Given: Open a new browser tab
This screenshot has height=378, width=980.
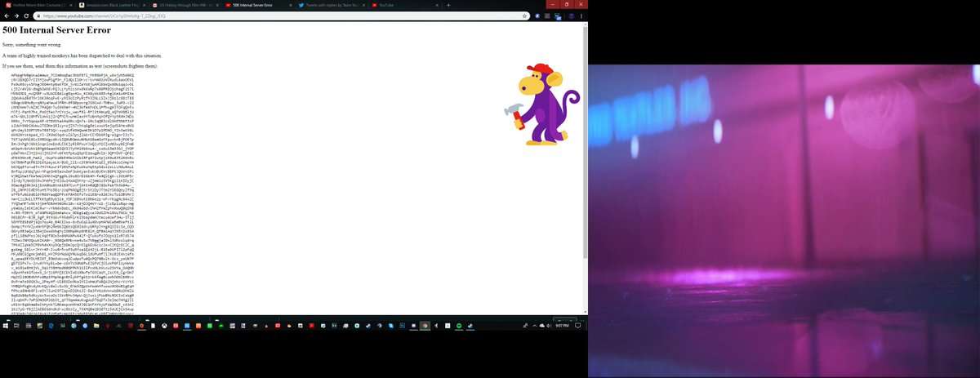Looking at the screenshot, I should coord(448,5).
